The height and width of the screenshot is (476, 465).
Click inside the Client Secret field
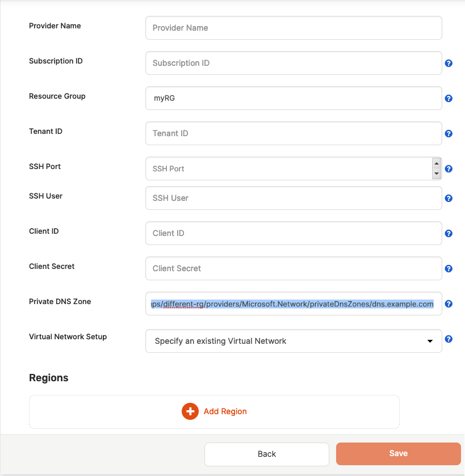click(294, 268)
